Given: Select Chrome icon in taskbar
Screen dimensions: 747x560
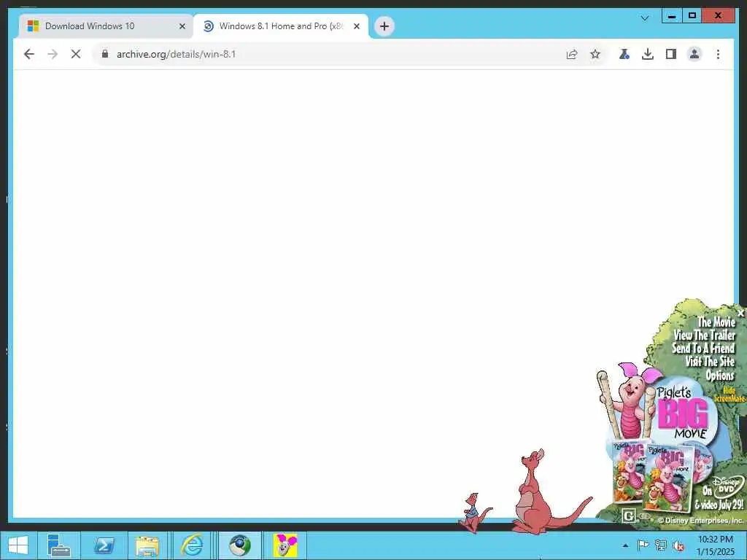Looking at the screenshot, I should tap(239, 545).
